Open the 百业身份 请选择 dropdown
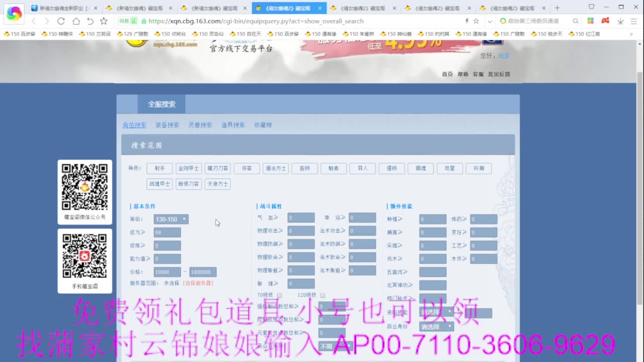Viewport: 644px width, 362px height. [436, 327]
